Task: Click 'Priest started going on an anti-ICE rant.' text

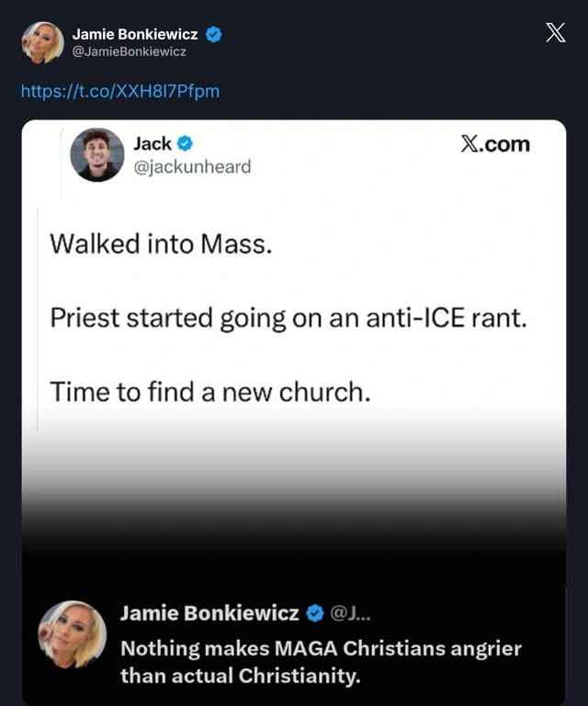Action: (288, 318)
